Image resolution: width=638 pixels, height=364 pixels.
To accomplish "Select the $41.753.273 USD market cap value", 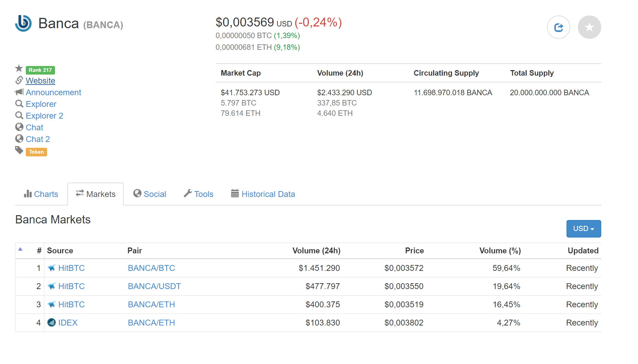I will point(250,92).
